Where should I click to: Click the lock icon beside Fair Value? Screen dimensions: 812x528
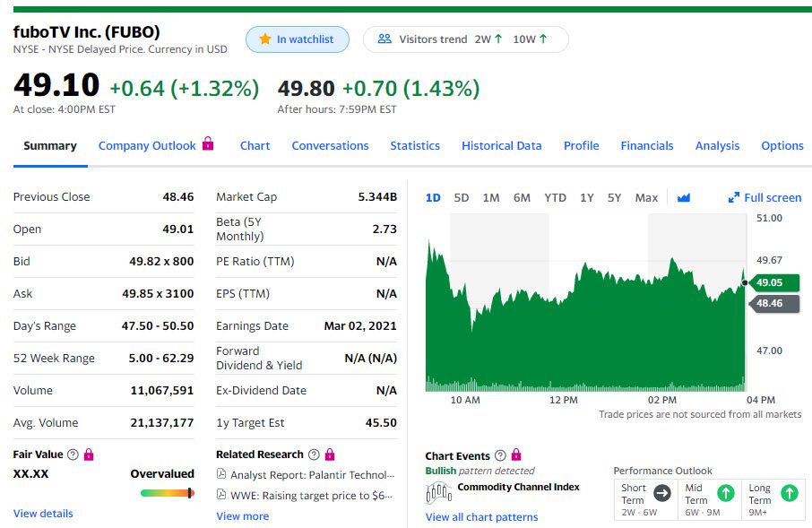tap(89, 454)
